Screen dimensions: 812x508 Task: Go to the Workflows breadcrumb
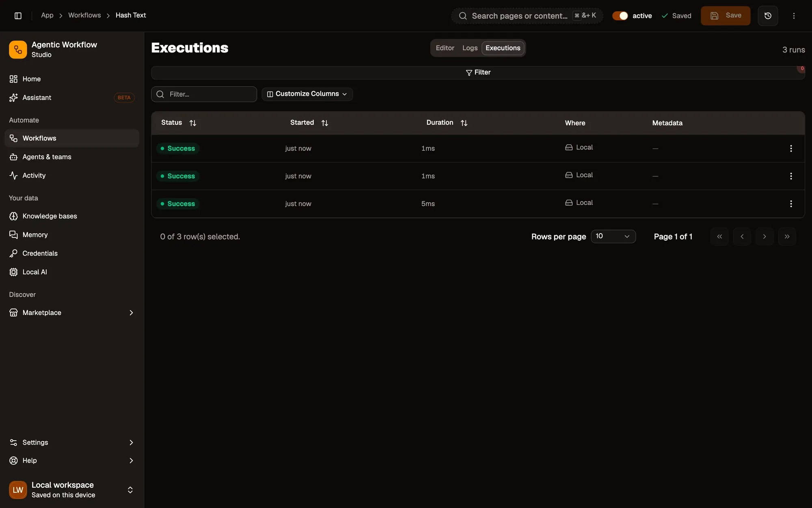click(x=84, y=15)
